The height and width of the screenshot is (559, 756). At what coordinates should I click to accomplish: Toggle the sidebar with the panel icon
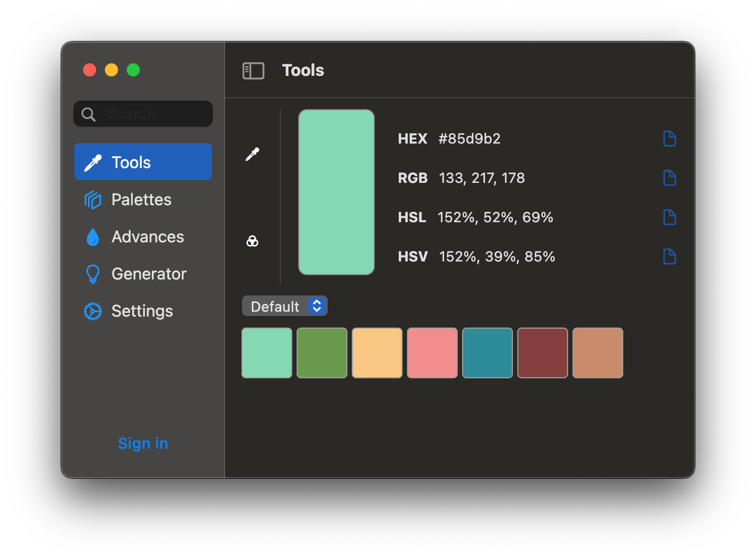tap(253, 70)
